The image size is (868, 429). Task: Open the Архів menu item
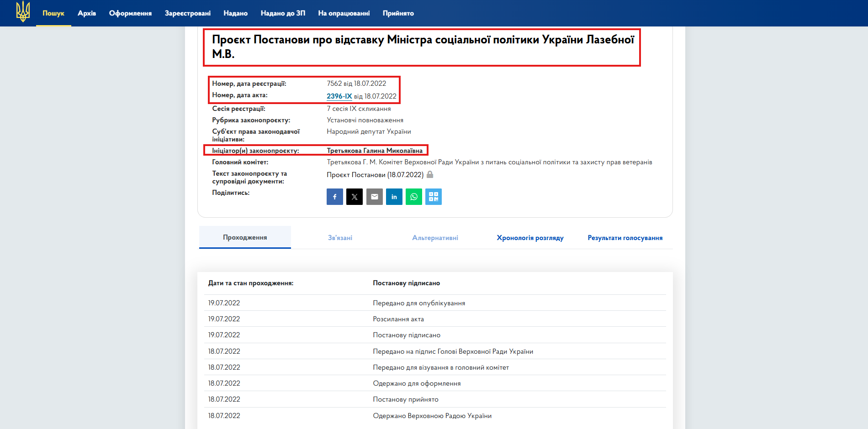(x=87, y=13)
